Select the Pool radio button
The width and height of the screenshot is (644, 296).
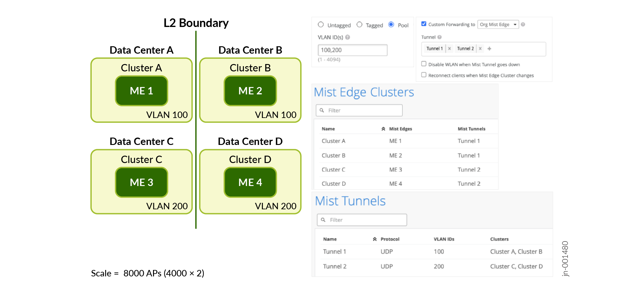click(x=391, y=25)
